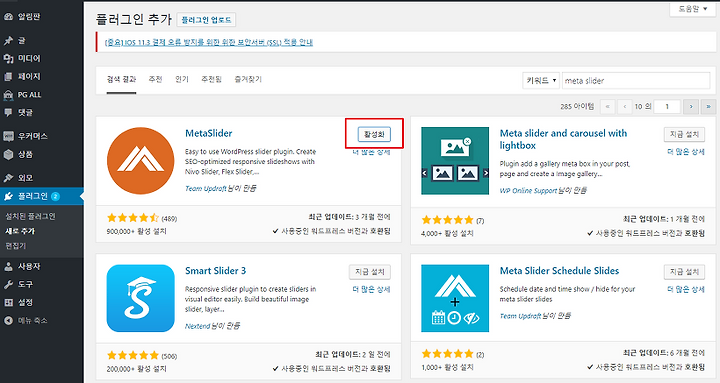
Task: Click the 댓글 comments bubble icon
Action: point(8,113)
